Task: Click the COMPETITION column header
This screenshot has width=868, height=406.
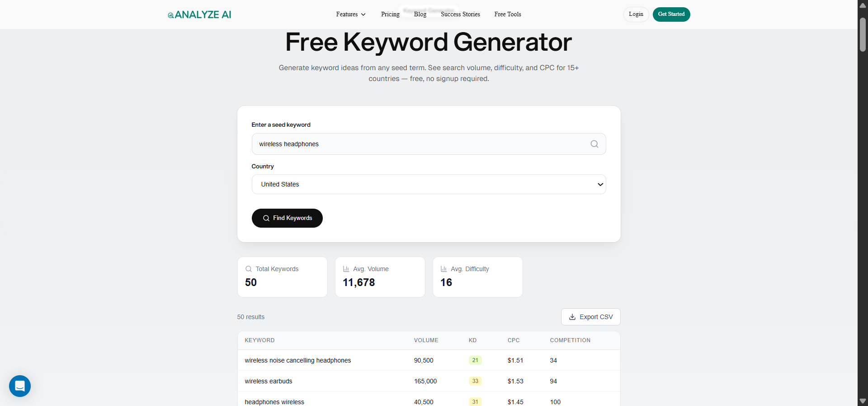Action: tap(570, 340)
